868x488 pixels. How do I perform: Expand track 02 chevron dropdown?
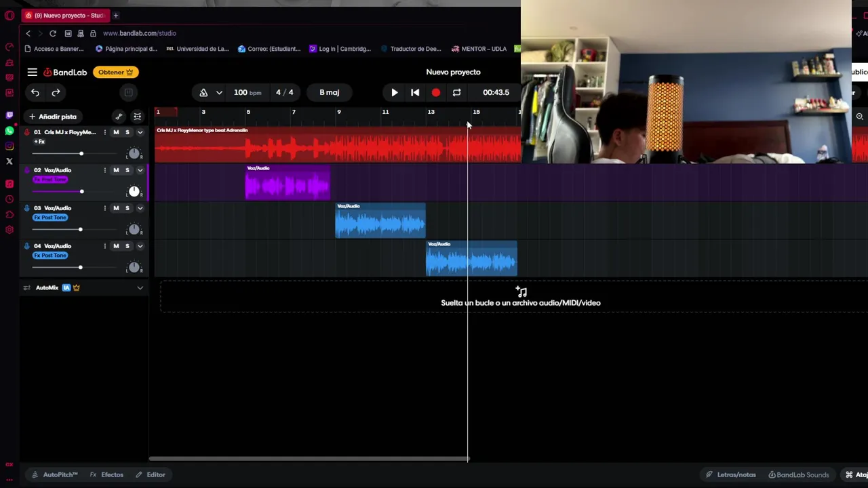pyautogui.click(x=140, y=170)
